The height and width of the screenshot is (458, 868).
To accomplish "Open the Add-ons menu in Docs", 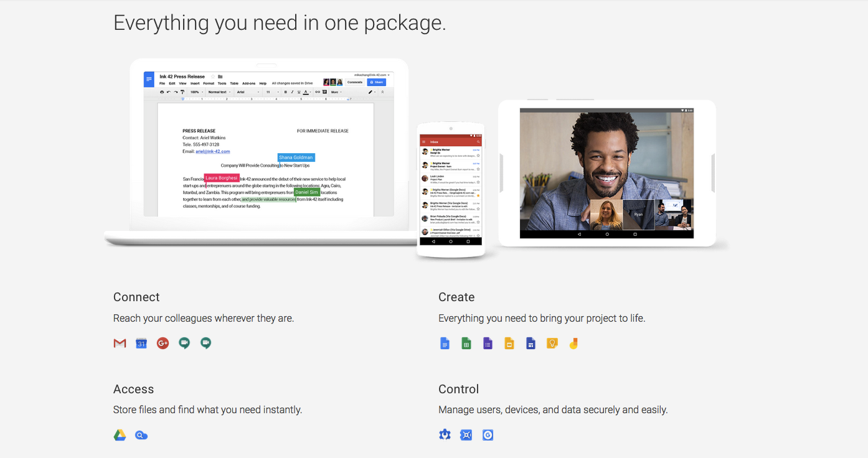I will pos(248,83).
